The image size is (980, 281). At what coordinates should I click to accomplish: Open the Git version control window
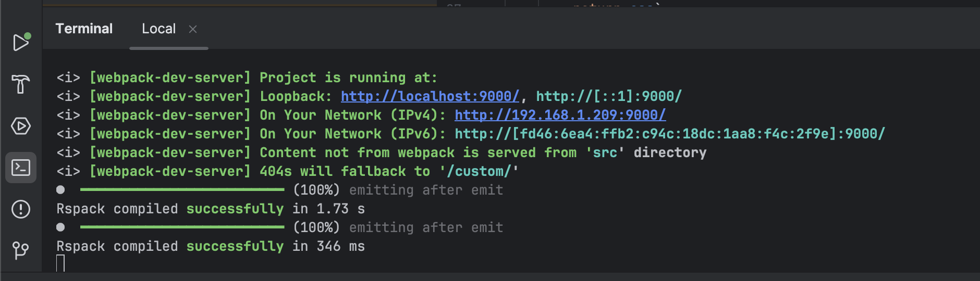[21, 251]
